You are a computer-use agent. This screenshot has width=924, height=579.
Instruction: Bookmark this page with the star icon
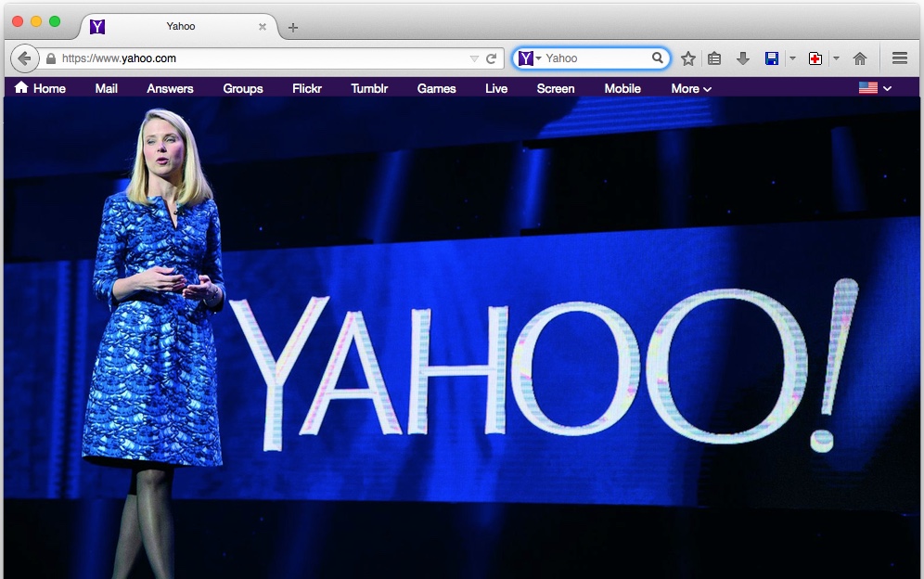point(687,58)
